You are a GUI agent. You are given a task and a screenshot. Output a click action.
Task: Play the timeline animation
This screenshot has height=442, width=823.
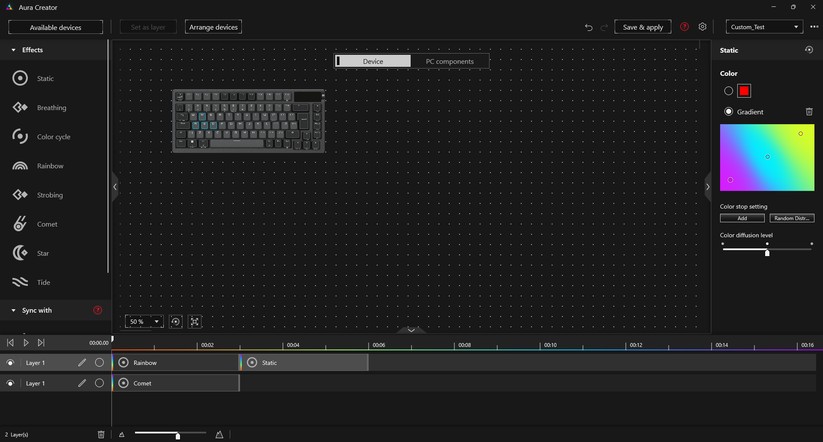point(25,343)
